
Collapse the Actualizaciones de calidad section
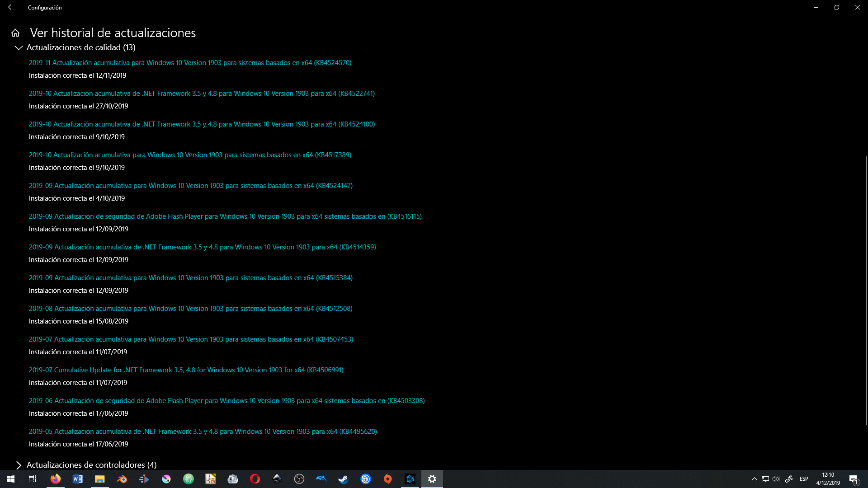coord(19,47)
